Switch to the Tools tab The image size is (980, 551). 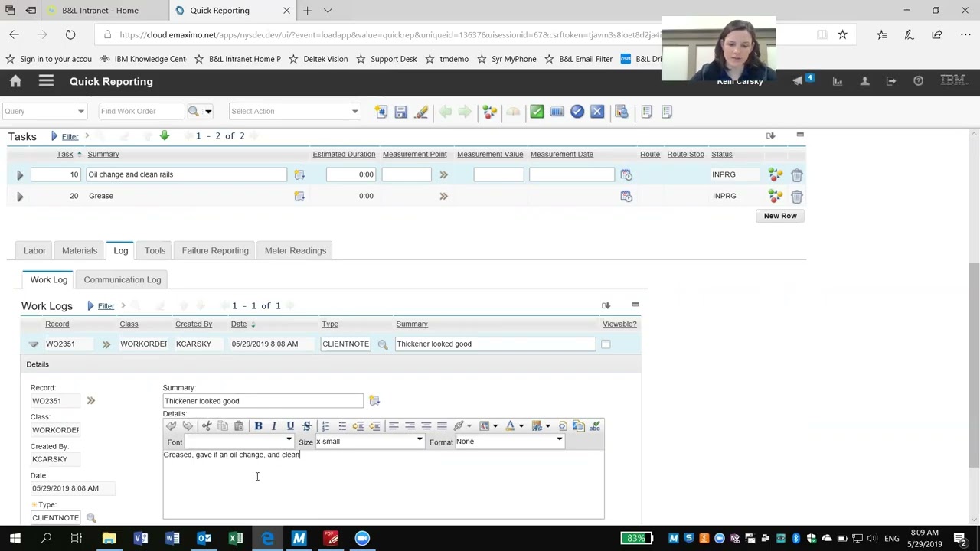pyautogui.click(x=155, y=250)
